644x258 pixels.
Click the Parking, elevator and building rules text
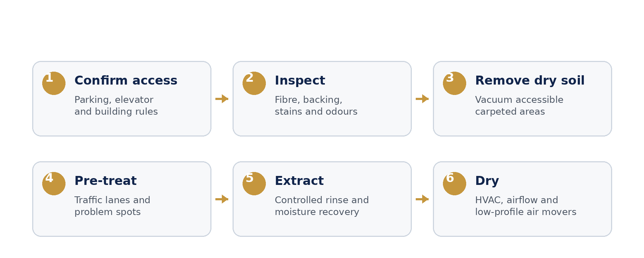coord(116,105)
